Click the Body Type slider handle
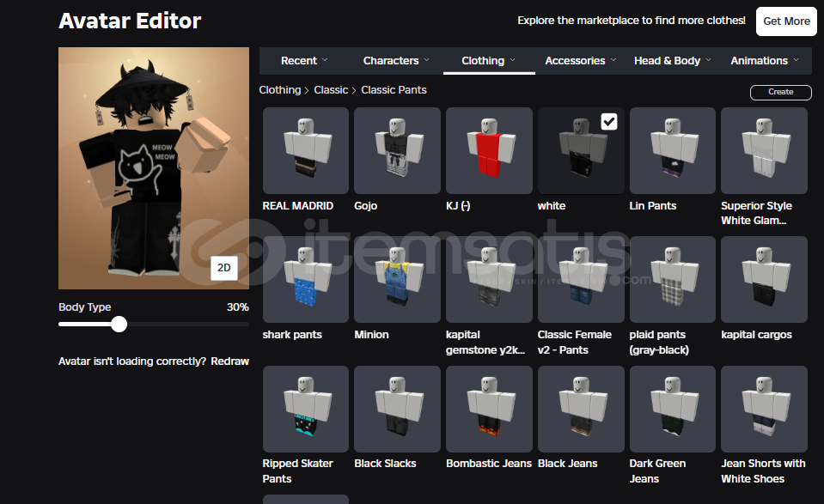Viewport: 824px width, 504px height. coord(119,325)
